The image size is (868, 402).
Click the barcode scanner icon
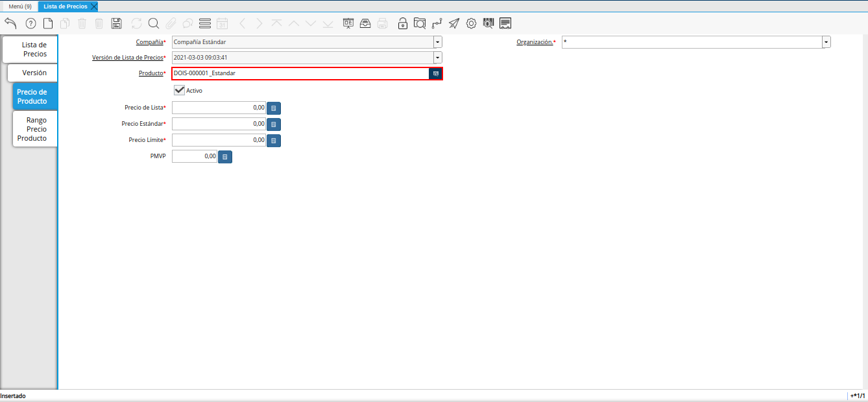pyautogui.click(x=488, y=23)
